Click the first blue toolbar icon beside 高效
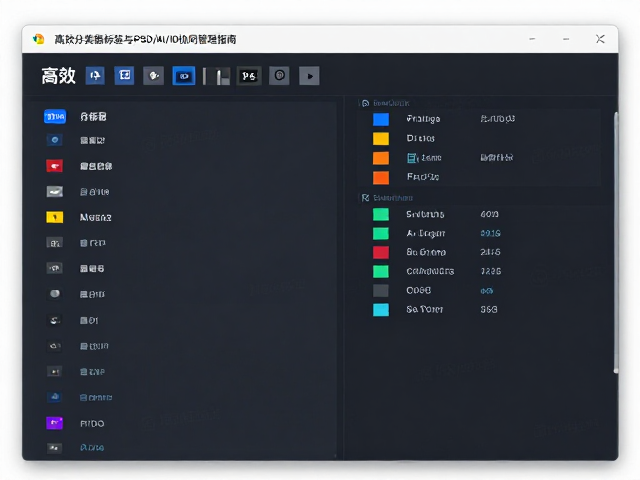The image size is (640, 480). coord(95,76)
